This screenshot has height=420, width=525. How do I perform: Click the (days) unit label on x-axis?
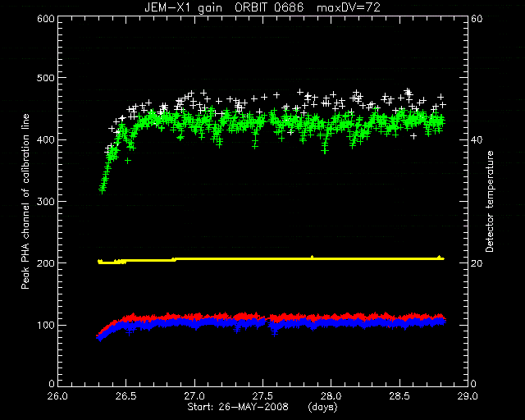[322, 407]
